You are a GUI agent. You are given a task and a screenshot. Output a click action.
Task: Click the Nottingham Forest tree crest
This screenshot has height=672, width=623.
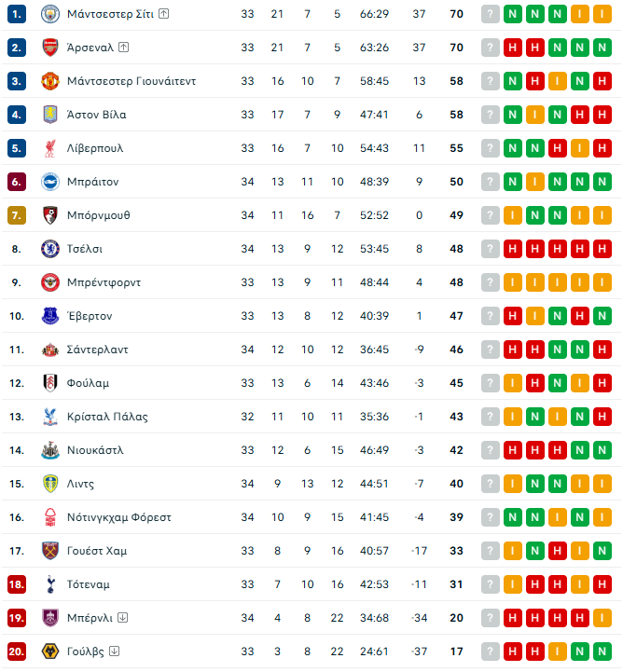pyautogui.click(x=49, y=517)
